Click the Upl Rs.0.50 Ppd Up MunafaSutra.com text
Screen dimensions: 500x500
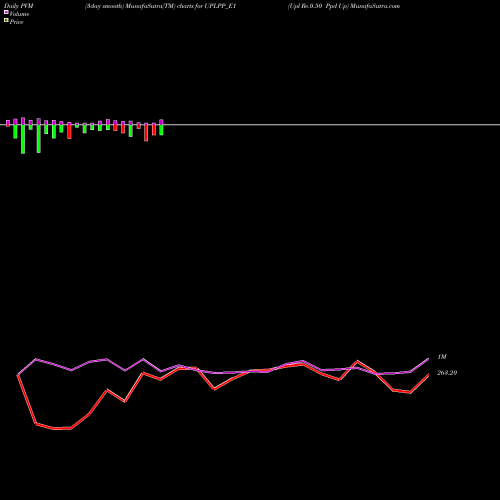[x=344, y=6]
